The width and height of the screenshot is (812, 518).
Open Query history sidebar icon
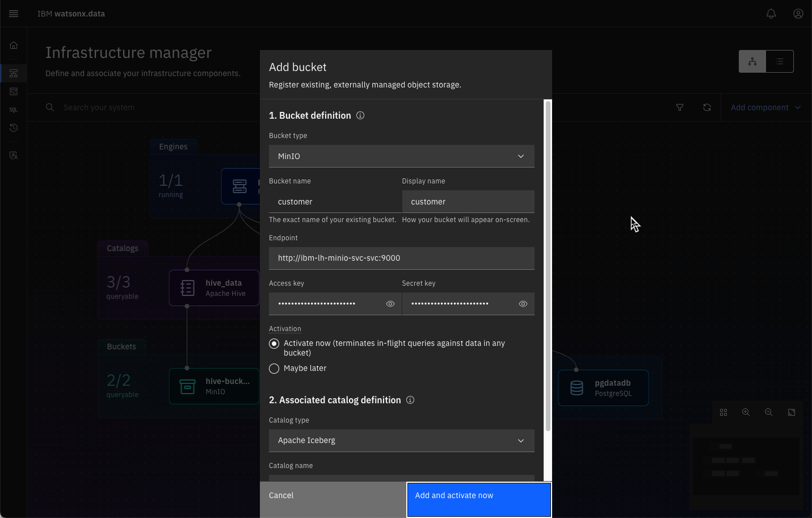click(x=14, y=128)
